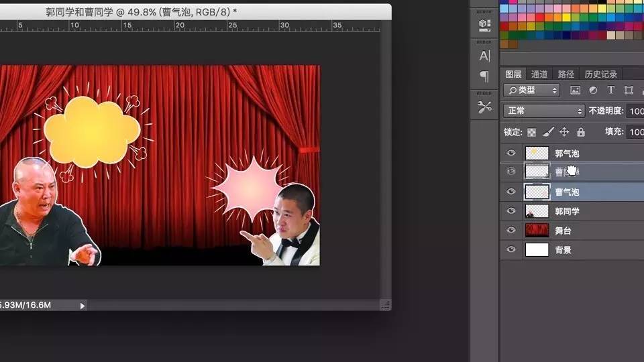Pick the bright yellow swatch color

567,18
